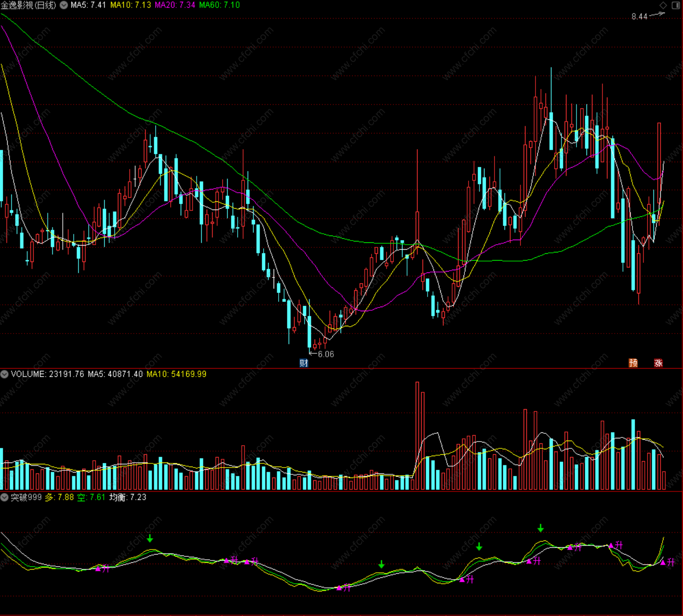
Task: Select the MA60: 7.10 label
Action: (219, 5)
